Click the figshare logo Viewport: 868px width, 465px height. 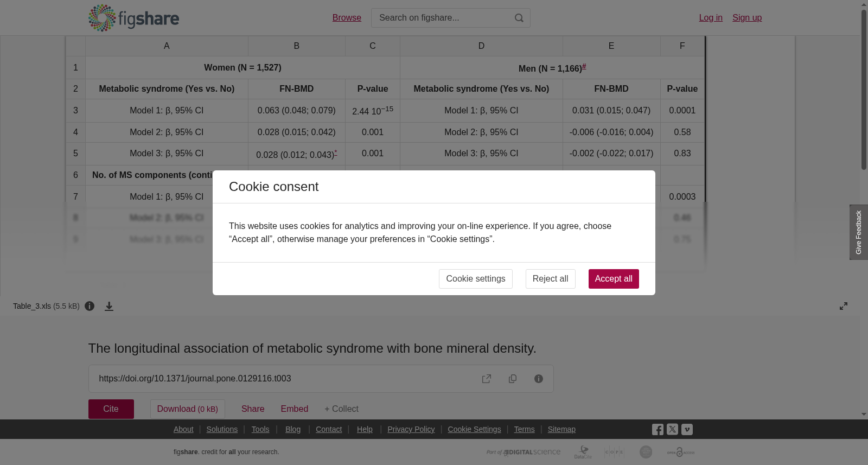click(x=133, y=18)
